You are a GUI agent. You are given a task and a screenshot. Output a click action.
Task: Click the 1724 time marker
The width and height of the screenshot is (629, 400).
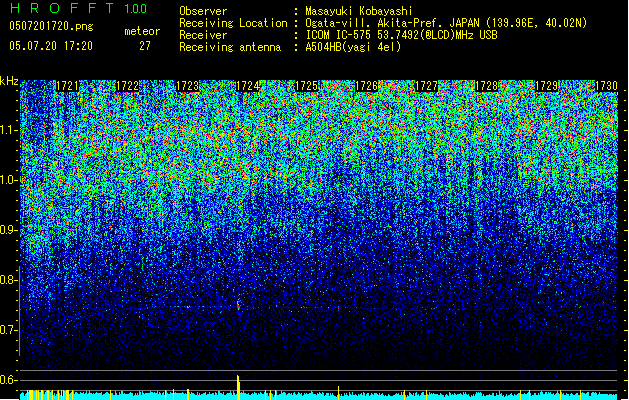(248, 86)
